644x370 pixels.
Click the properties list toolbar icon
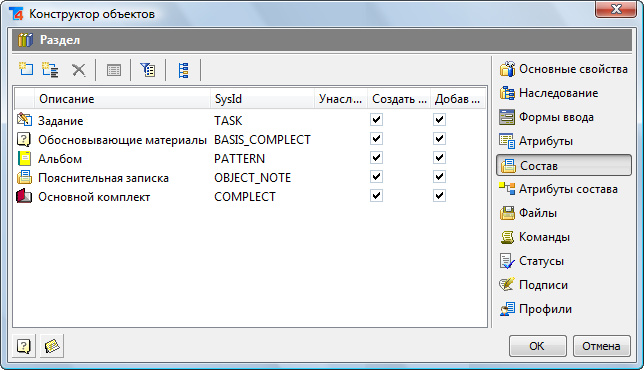114,70
